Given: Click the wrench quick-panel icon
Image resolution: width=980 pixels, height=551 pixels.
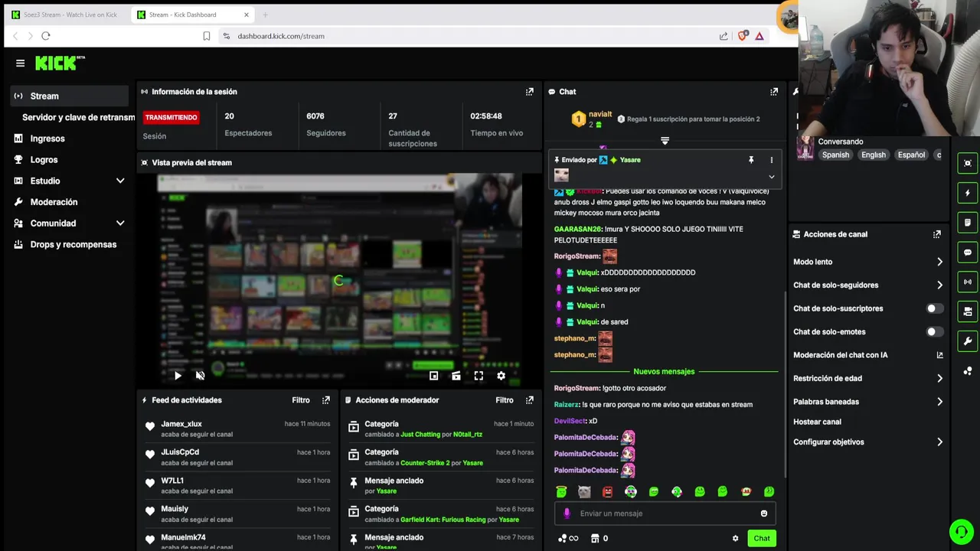Looking at the screenshot, I should coord(968,341).
